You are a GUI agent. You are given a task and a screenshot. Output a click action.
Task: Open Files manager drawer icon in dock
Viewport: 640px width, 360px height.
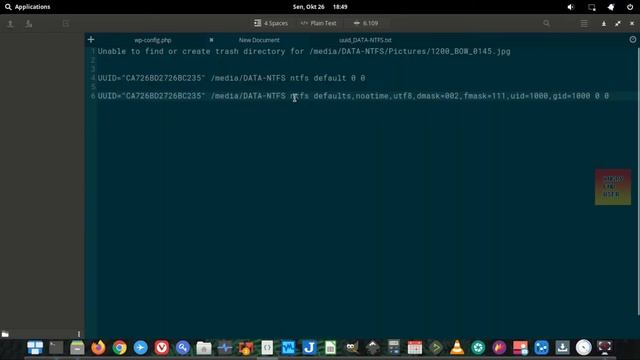click(77, 348)
